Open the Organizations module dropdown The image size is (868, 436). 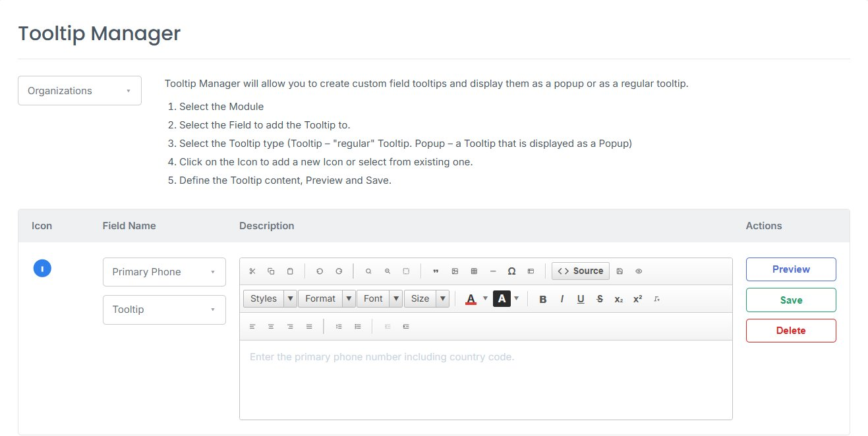click(x=80, y=91)
